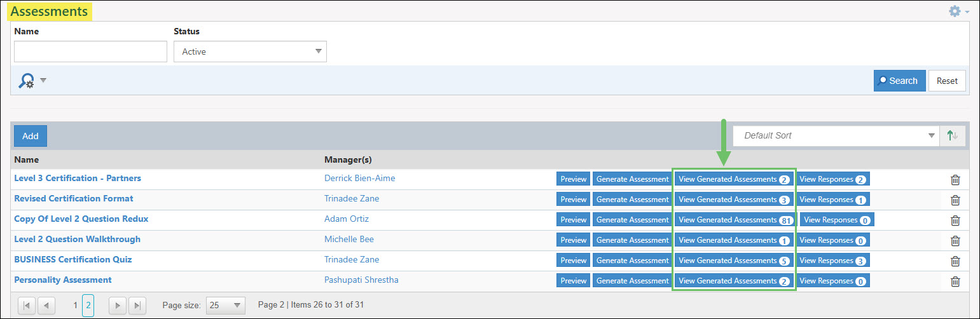This screenshot has height=319, width=980.
Task: Delete BUSINESS Certification Quiz assessment
Action: (x=955, y=261)
